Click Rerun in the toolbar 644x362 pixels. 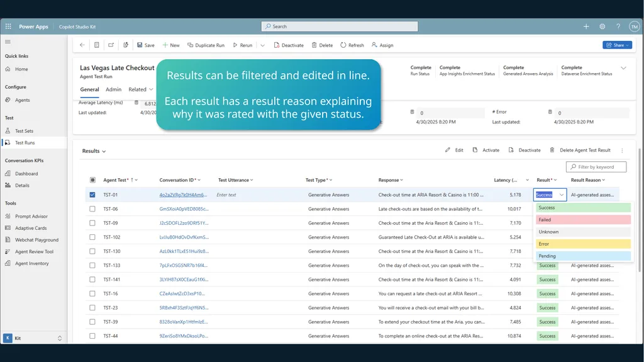click(x=243, y=45)
